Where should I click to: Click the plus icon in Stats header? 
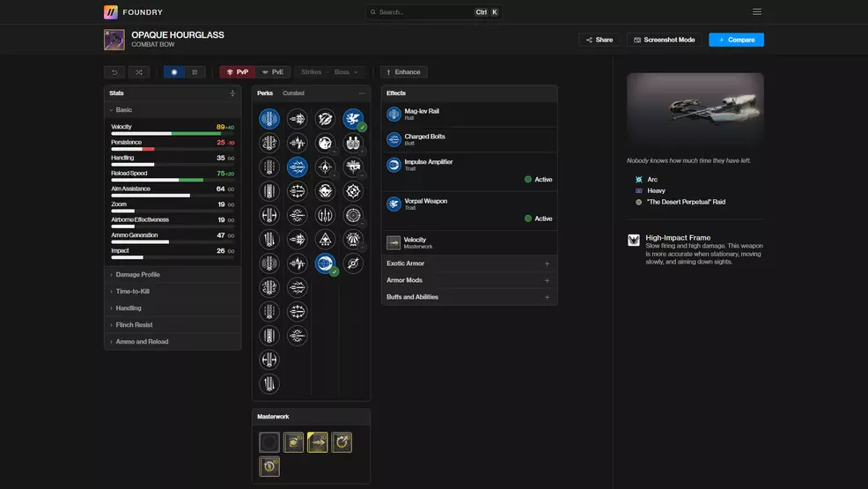232,93
